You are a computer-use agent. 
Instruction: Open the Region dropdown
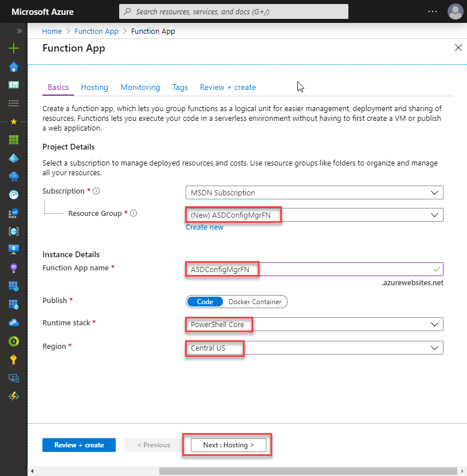(x=314, y=348)
